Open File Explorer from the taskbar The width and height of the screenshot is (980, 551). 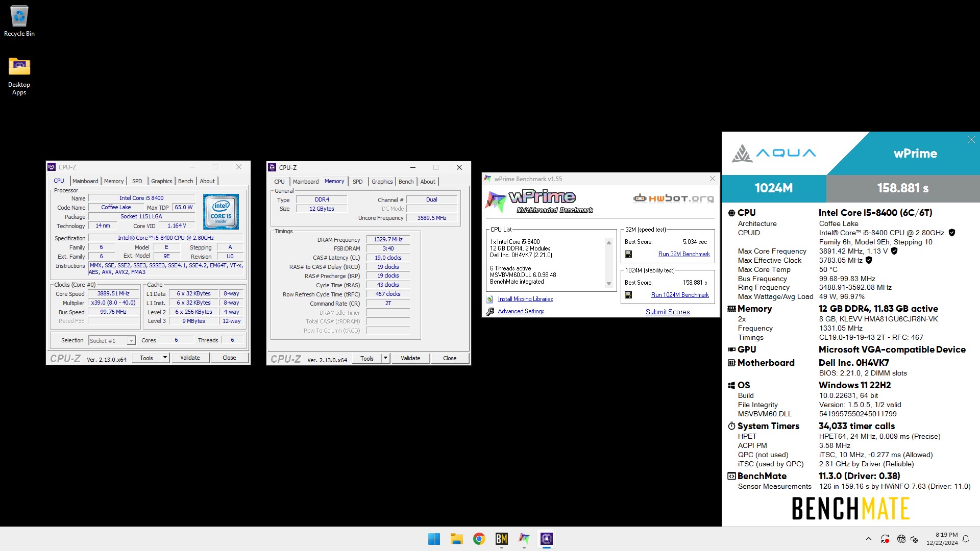point(456,539)
